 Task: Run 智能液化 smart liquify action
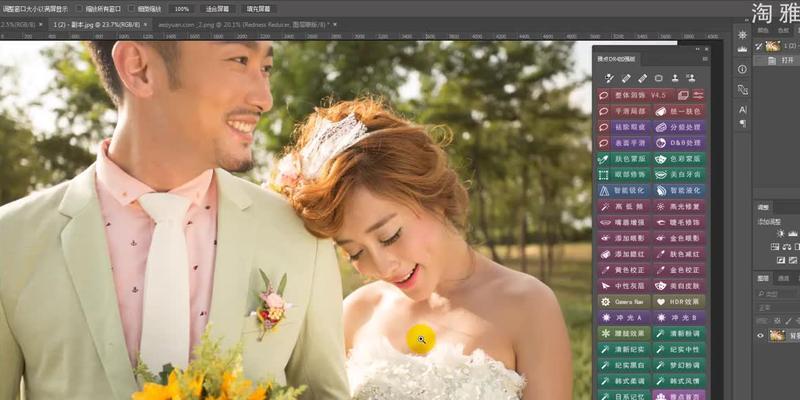[x=679, y=190]
